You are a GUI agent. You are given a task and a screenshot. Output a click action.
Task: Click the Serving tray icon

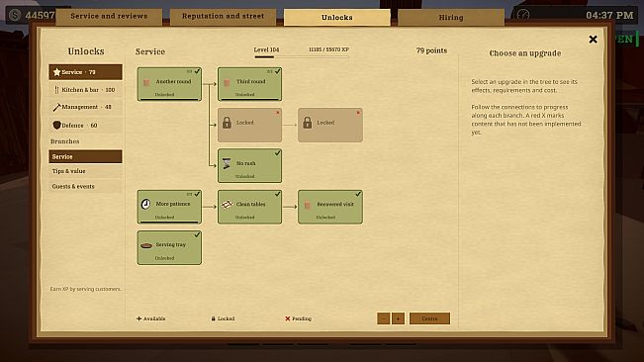[146, 245]
